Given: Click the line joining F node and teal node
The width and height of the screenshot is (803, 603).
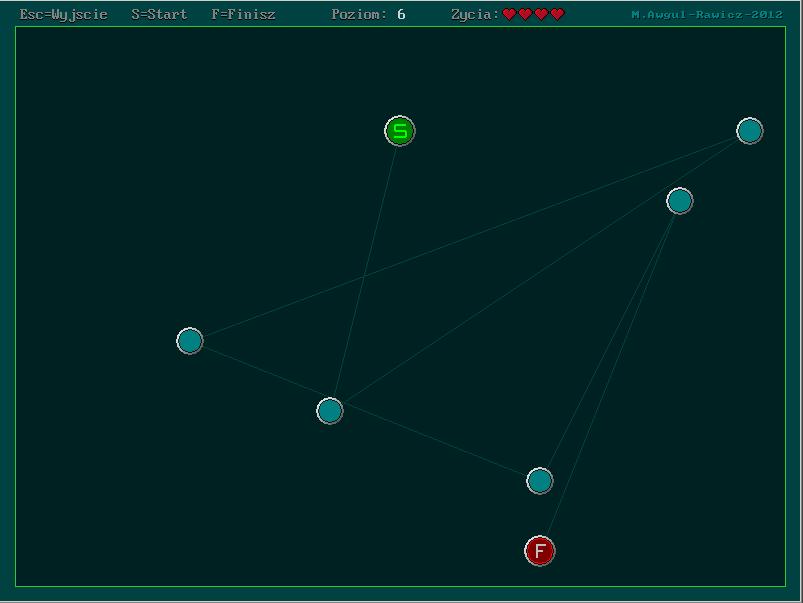Looking at the screenshot, I should pos(610,376).
